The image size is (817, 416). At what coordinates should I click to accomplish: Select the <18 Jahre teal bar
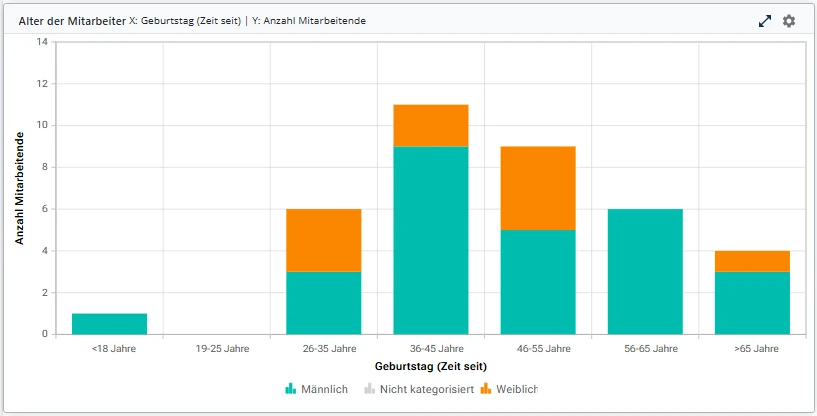coord(109,324)
